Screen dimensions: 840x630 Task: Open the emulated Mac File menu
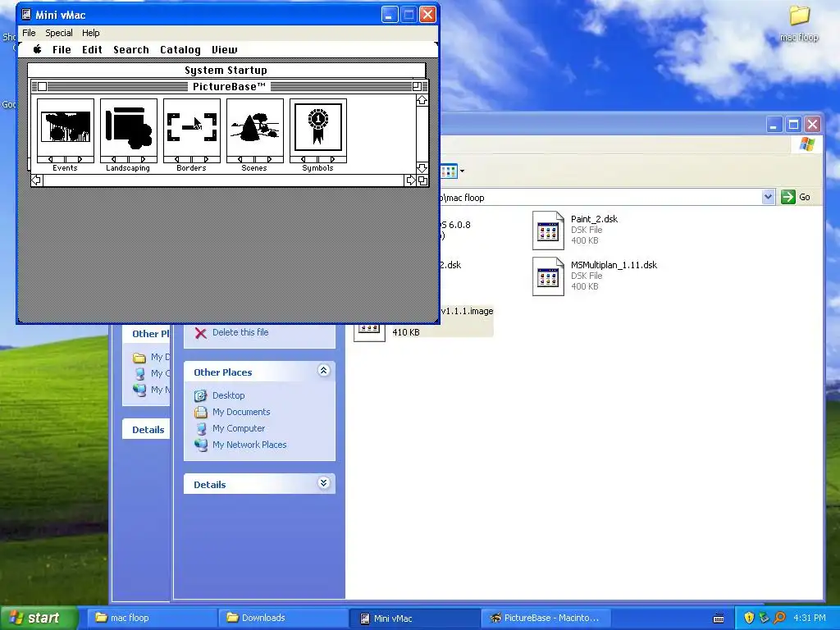(x=62, y=50)
